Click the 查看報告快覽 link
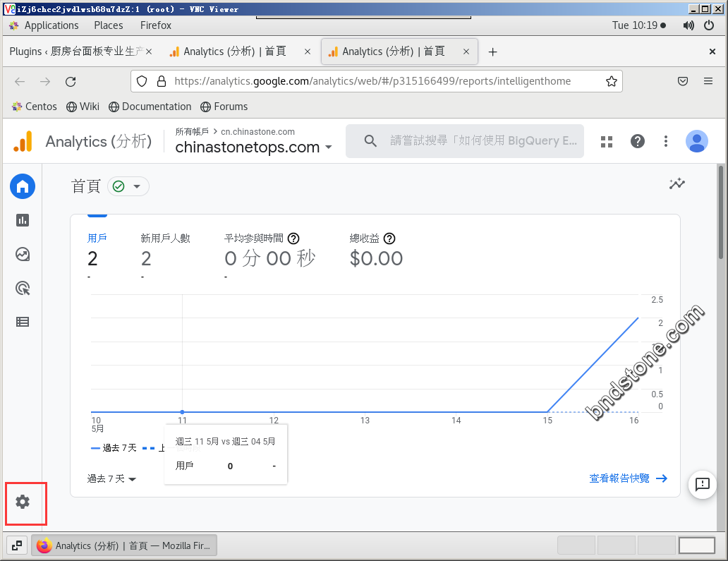The image size is (728, 561). pos(628,478)
